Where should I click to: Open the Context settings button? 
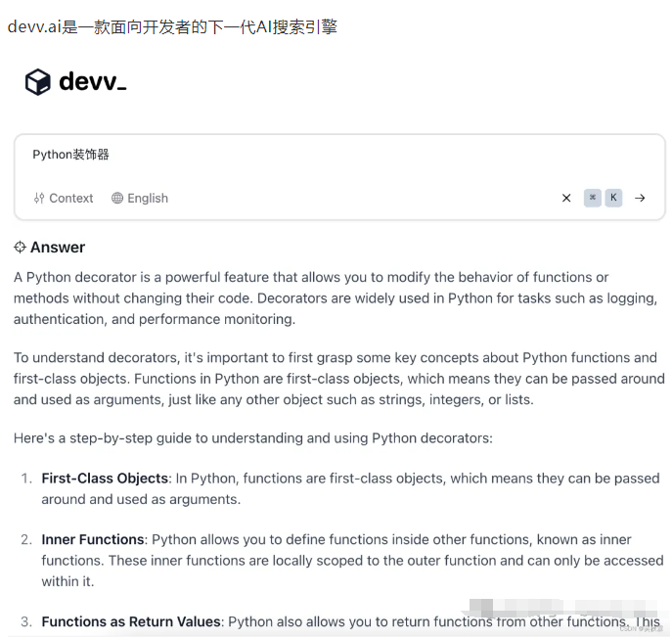coord(63,198)
